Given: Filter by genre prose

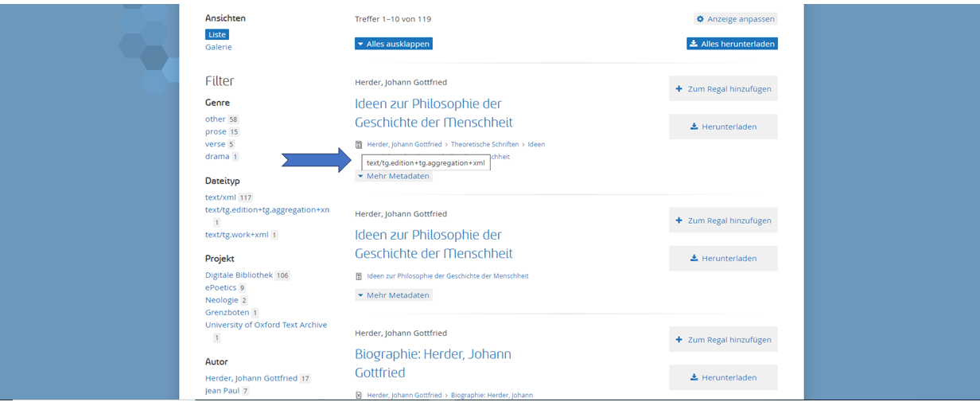Looking at the screenshot, I should coord(216,131).
